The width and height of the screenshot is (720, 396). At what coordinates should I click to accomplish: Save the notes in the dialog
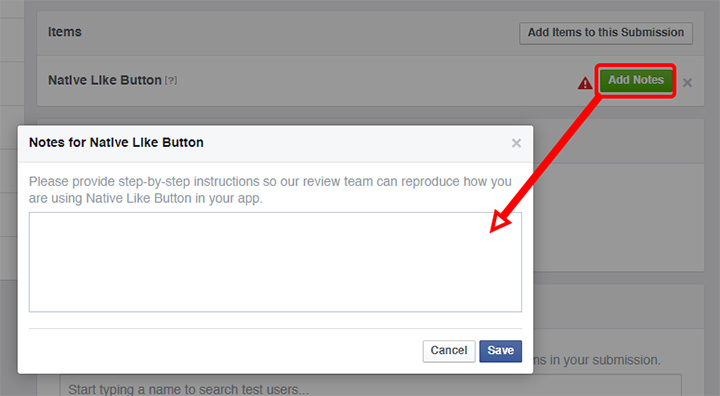coord(501,351)
